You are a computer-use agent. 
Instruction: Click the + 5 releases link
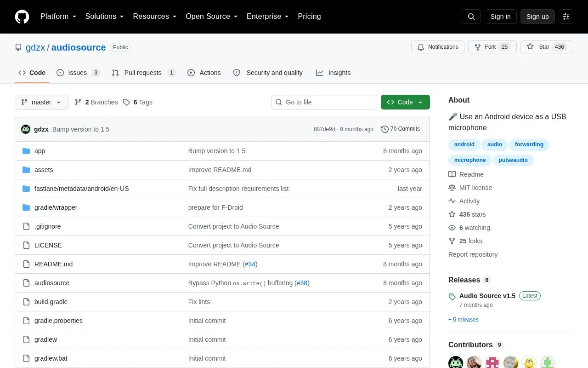[x=464, y=320]
